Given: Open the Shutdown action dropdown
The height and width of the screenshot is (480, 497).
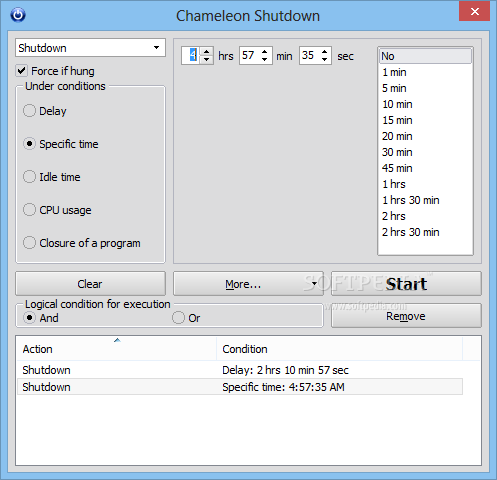Looking at the screenshot, I should tap(90, 48).
